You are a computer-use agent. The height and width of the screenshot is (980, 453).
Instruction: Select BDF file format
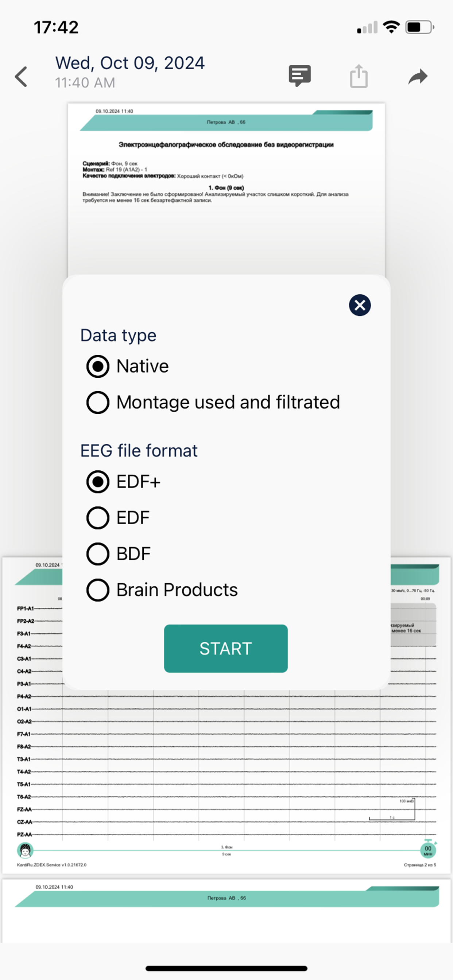click(x=119, y=554)
